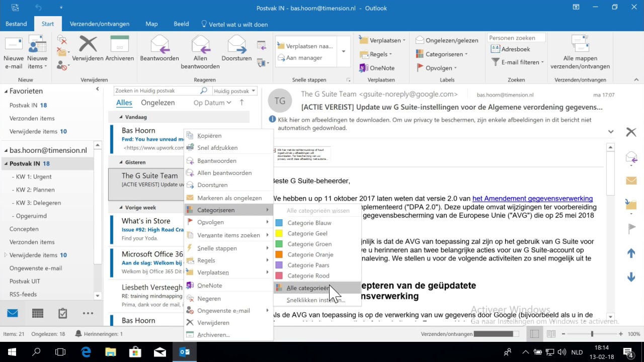Click the Doorsturen ribbon icon
Image resolution: width=644 pixels, height=362 pixels.
pyautogui.click(x=236, y=49)
